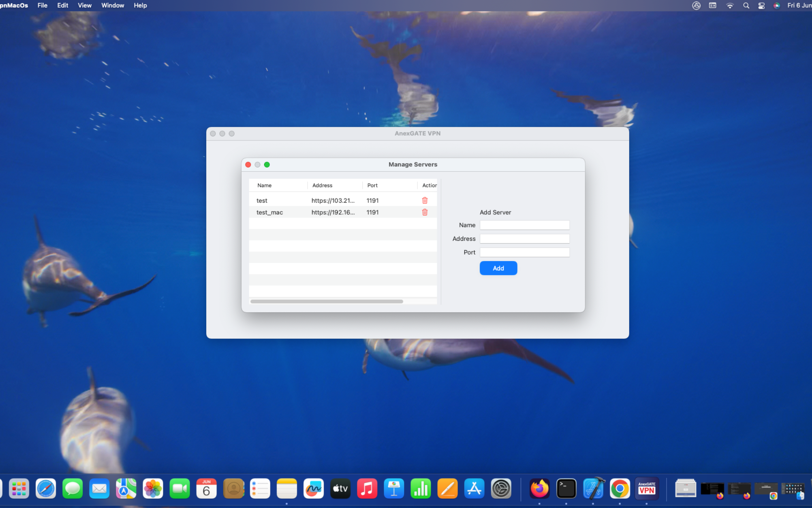Close the Manage Servers window
Image resolution: width=812 pixels, height=508 pixels.
[x=248, y=165]
